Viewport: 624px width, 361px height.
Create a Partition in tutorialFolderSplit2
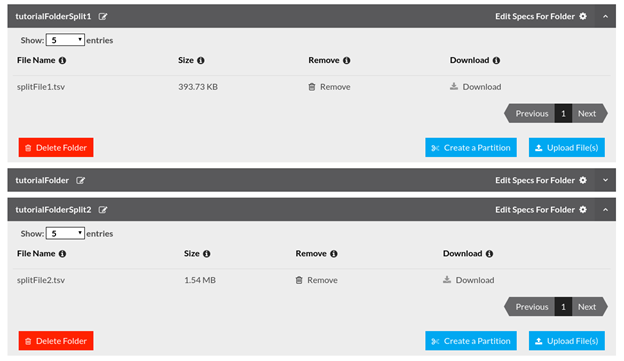pyautogui.click(x=471, y=341)
